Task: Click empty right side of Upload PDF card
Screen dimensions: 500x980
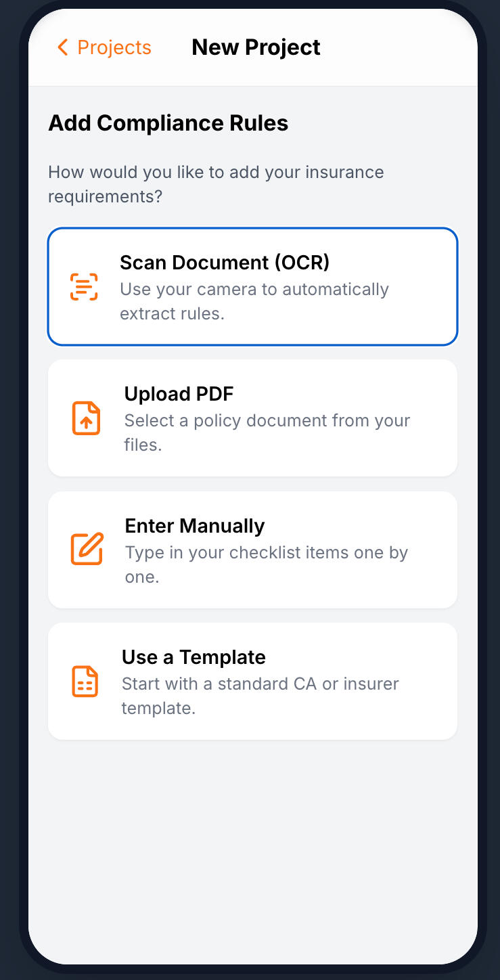Action: tap(434, 418)
